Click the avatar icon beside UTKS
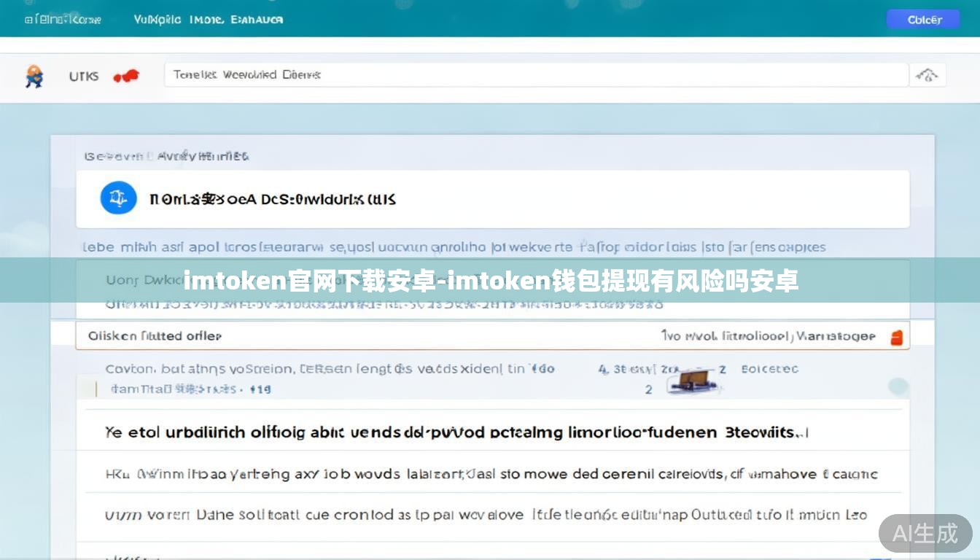980x560 pixels. click(34, 76)
